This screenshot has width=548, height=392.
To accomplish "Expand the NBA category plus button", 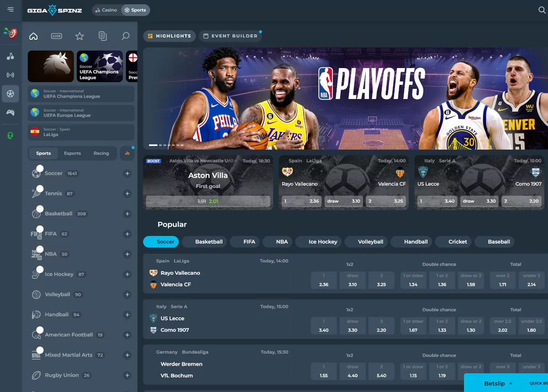I will pos(127,254).
